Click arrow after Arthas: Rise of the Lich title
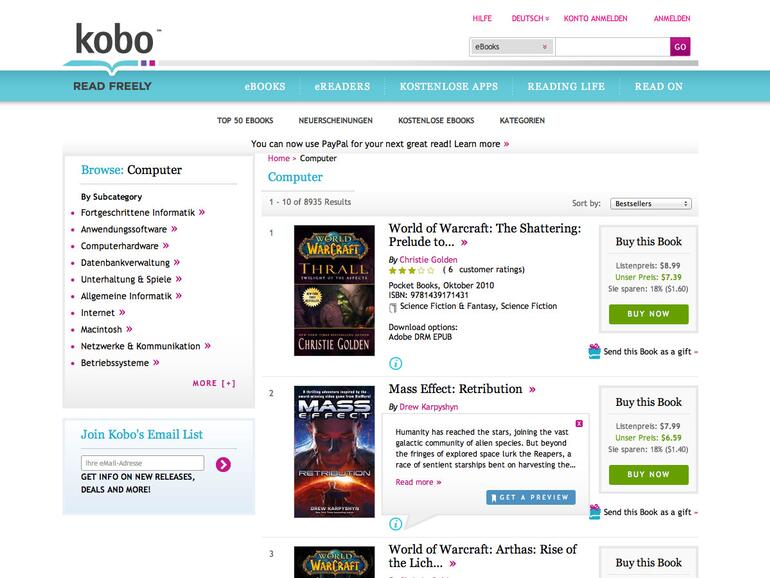 click(452, 564)
